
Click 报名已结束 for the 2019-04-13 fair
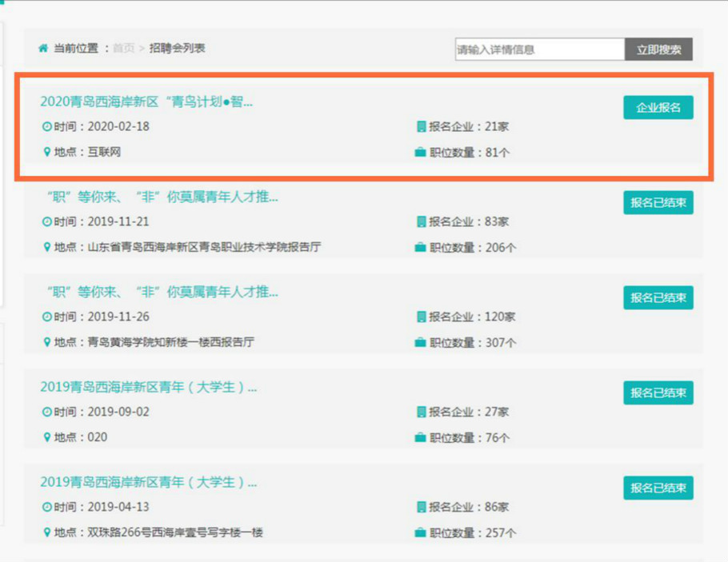click(x=658, y=488)
